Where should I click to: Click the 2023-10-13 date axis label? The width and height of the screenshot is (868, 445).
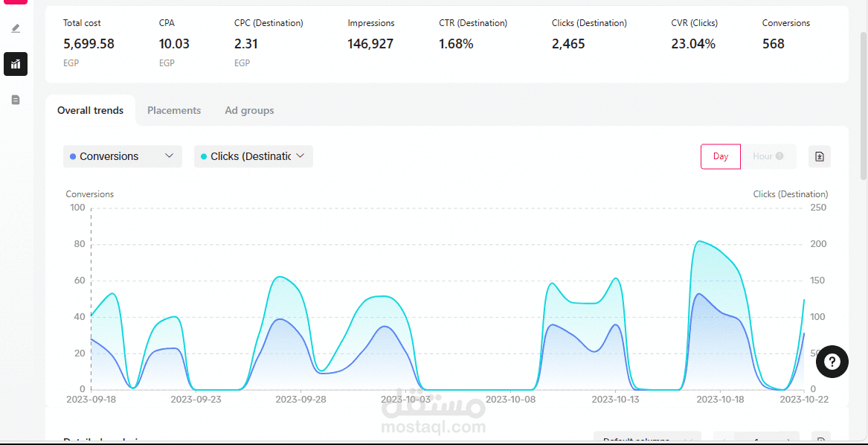[615, 398]
